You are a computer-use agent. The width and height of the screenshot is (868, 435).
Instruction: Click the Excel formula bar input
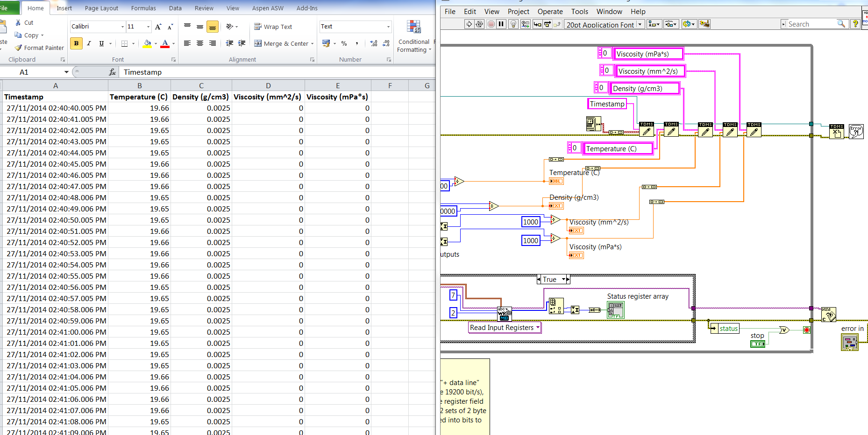tap(277, 72)
